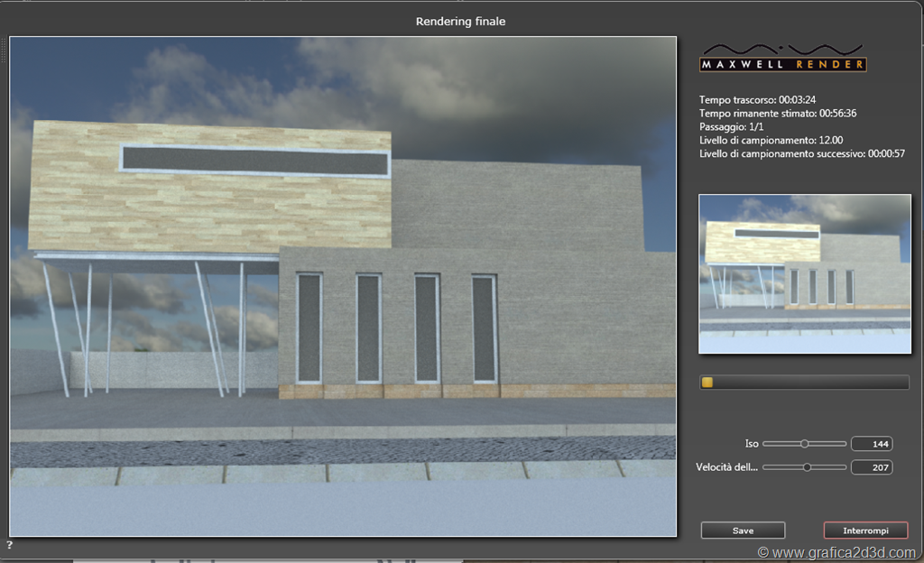Click the Rendering finale title bar

[460, 21]
